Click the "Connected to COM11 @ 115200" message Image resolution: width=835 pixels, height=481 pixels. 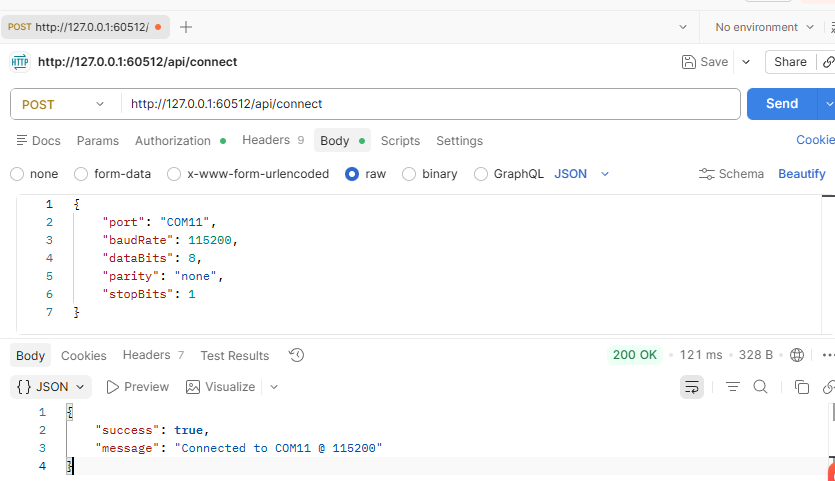click(x=279, y=448)
